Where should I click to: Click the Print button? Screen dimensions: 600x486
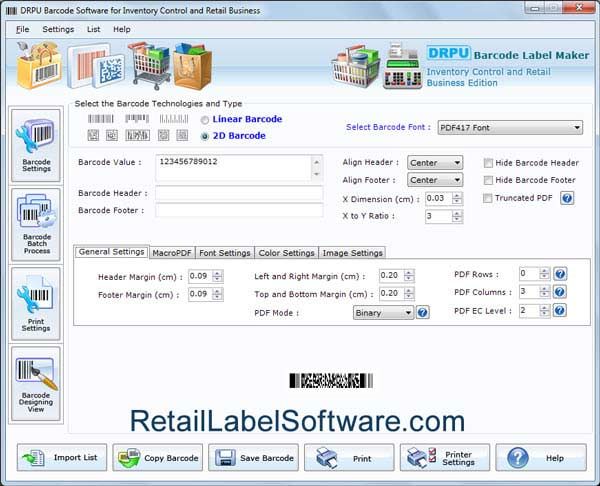[349, 458]
